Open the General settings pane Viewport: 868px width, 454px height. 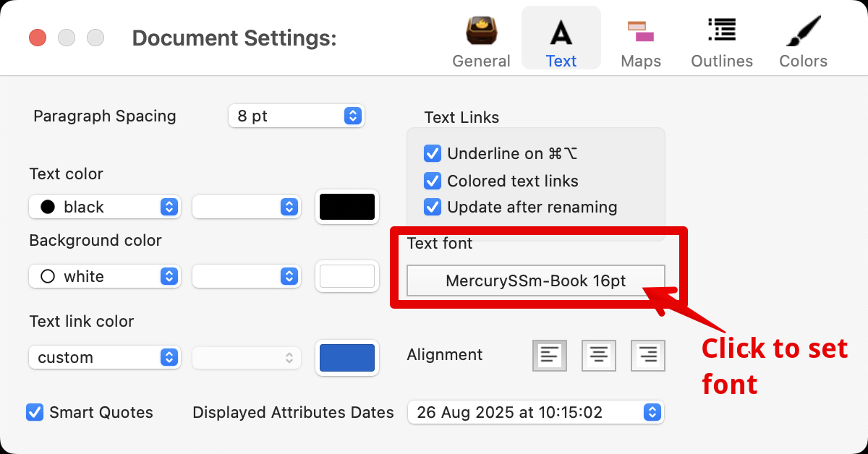[481, 42]
